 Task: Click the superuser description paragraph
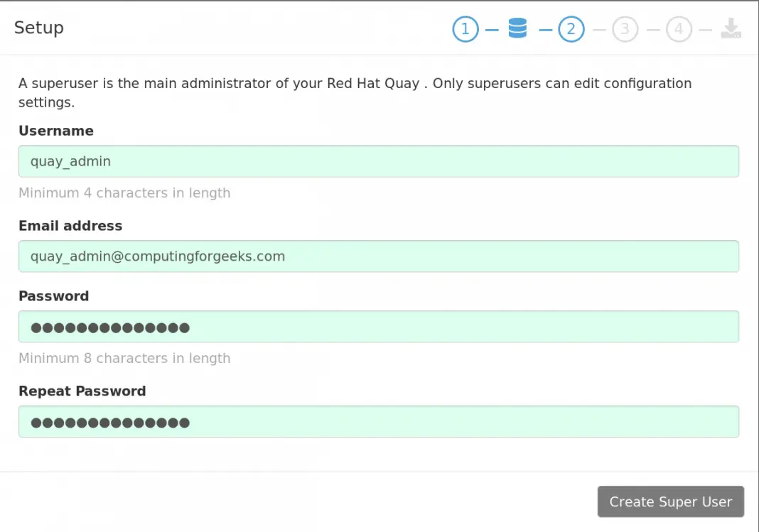click(x=355, y=92)
